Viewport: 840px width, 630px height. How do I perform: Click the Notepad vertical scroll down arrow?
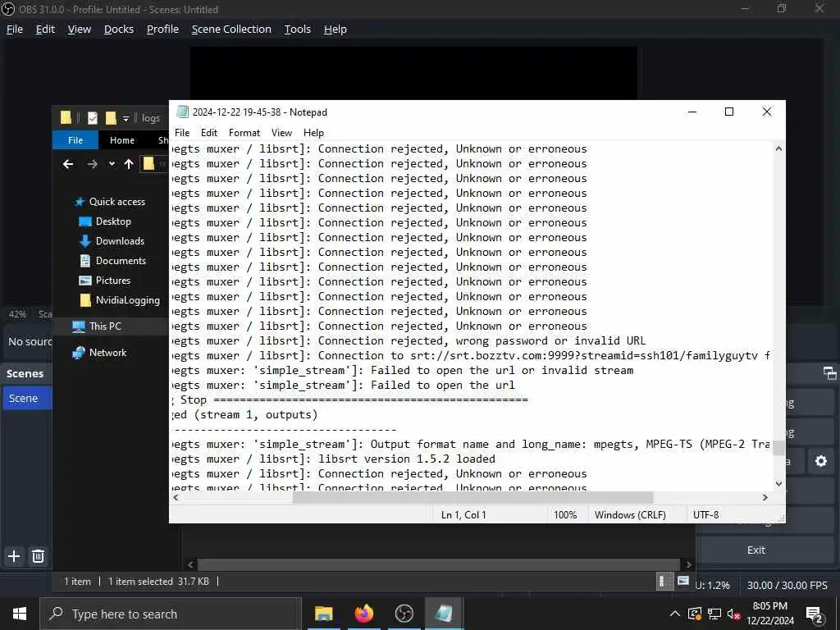click(779, 483)
